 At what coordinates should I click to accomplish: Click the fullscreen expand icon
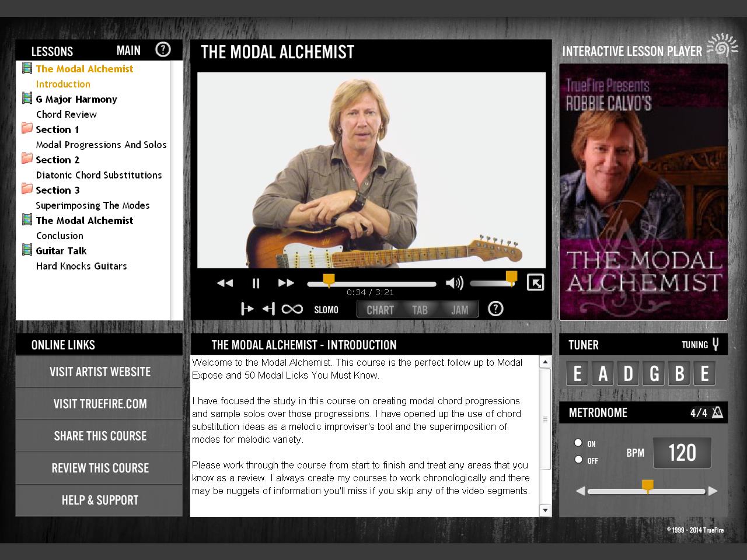(x=535, y=282)
